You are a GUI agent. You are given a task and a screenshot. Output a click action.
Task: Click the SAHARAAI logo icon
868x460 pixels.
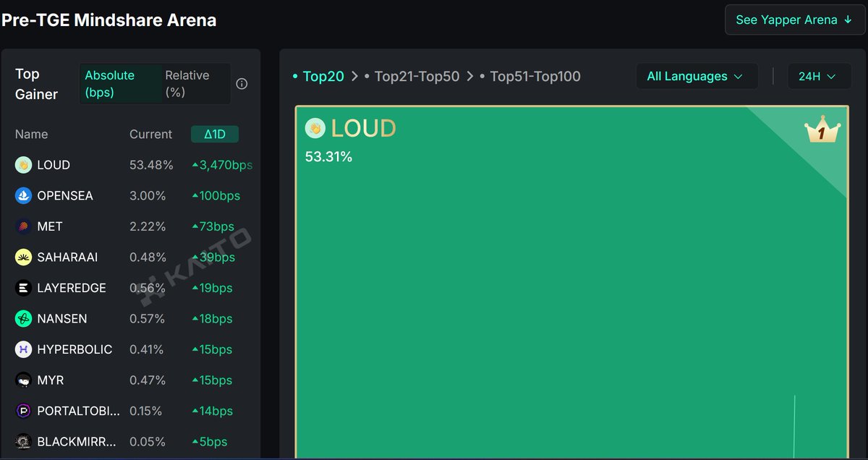(23, 257)
